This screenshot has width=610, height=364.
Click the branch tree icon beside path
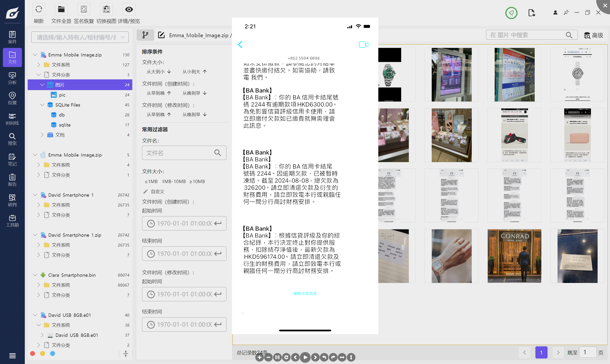tap(145, 35)
